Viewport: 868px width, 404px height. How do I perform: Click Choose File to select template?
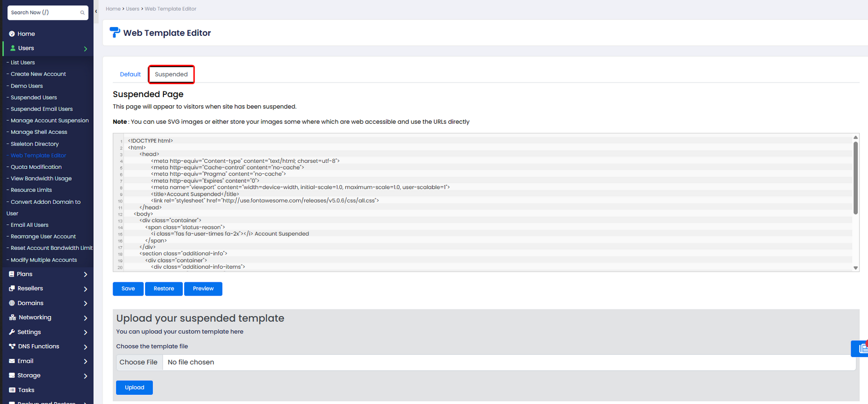pos(139,362)
